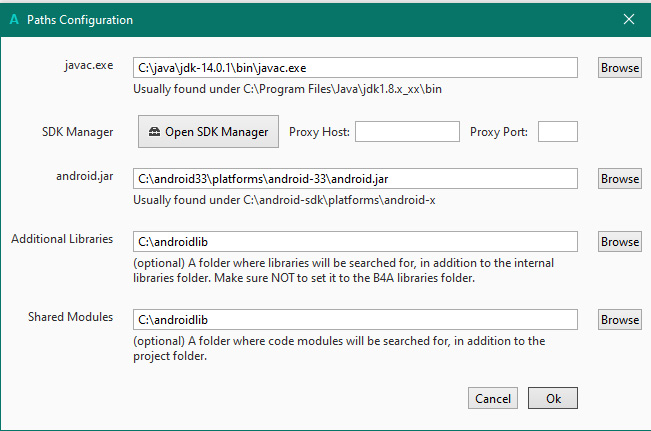This screenshot has width=651, height=431.
Task: Click the Shared Modules label
Action: pyautogui.click(x=70, y=317)
